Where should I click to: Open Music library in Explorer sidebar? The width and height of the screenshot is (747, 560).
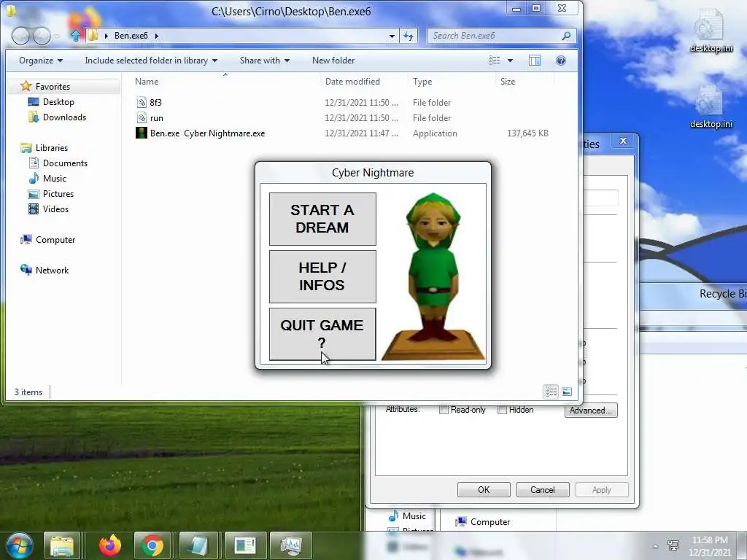tap(54, 178)
